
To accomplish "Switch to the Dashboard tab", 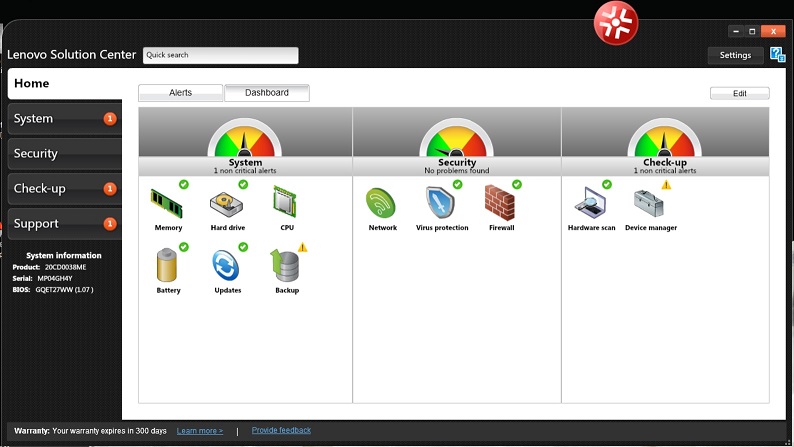I will tap(267, 93).
